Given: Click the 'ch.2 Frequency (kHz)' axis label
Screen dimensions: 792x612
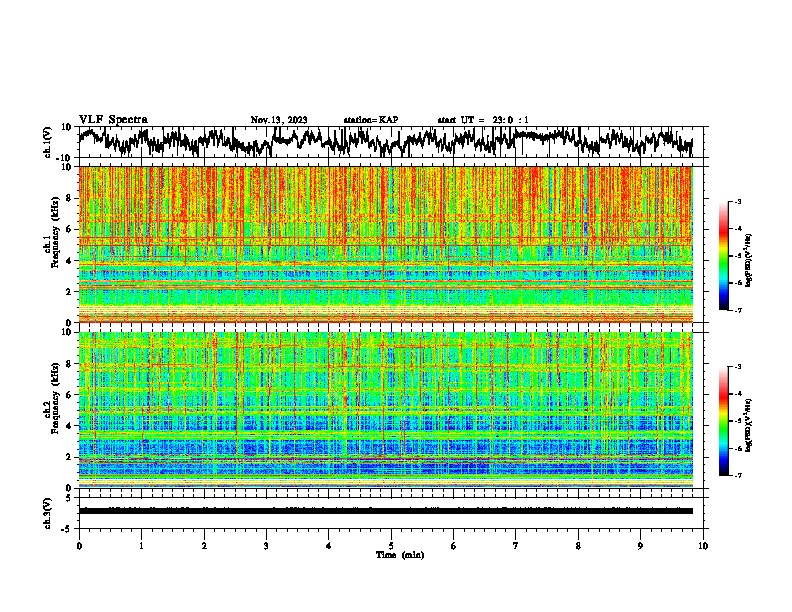Looking at the screenshot, I should click(51, 398).
